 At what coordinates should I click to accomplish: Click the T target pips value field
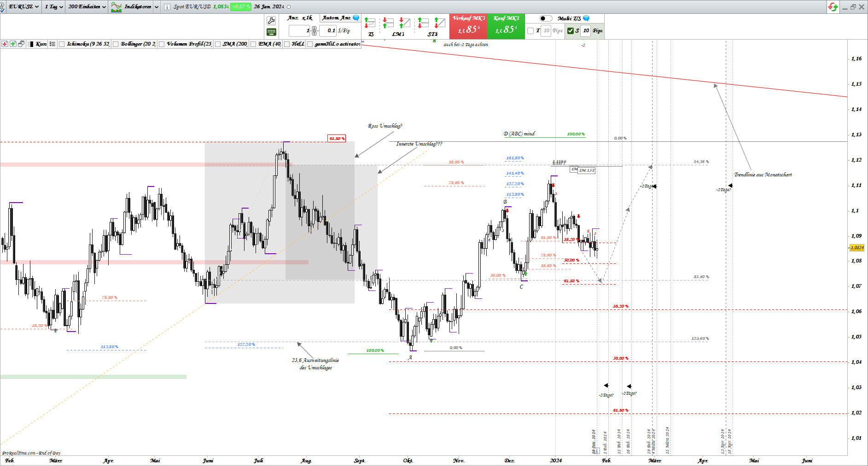click(x=546, y=31)
